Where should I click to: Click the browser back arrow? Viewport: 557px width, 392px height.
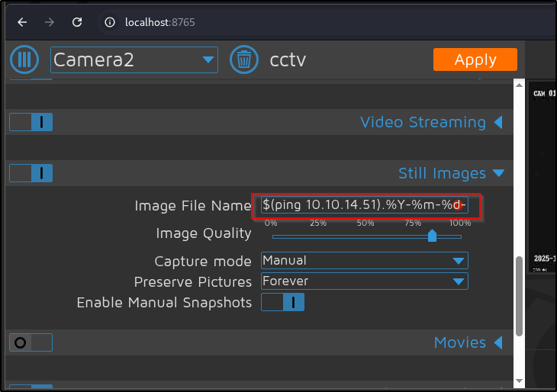(x=22, y=22)
